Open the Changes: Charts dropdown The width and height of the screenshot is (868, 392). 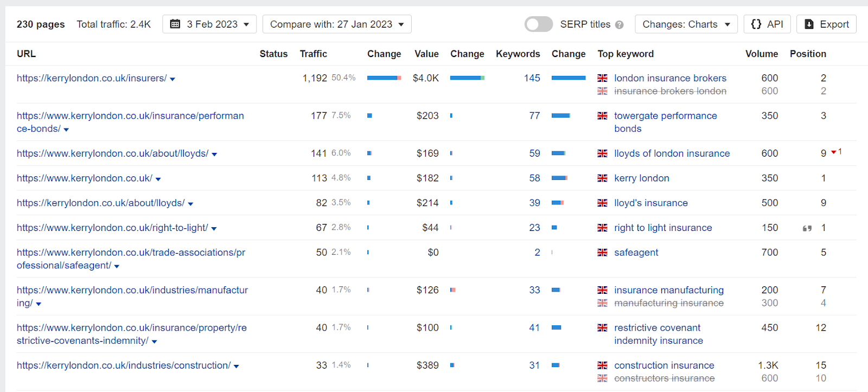[x=686, y=24]
